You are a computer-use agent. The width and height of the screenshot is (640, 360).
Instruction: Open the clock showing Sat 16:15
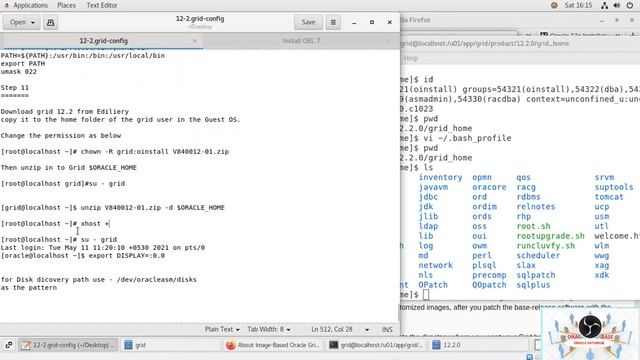[x=578, y=5]
